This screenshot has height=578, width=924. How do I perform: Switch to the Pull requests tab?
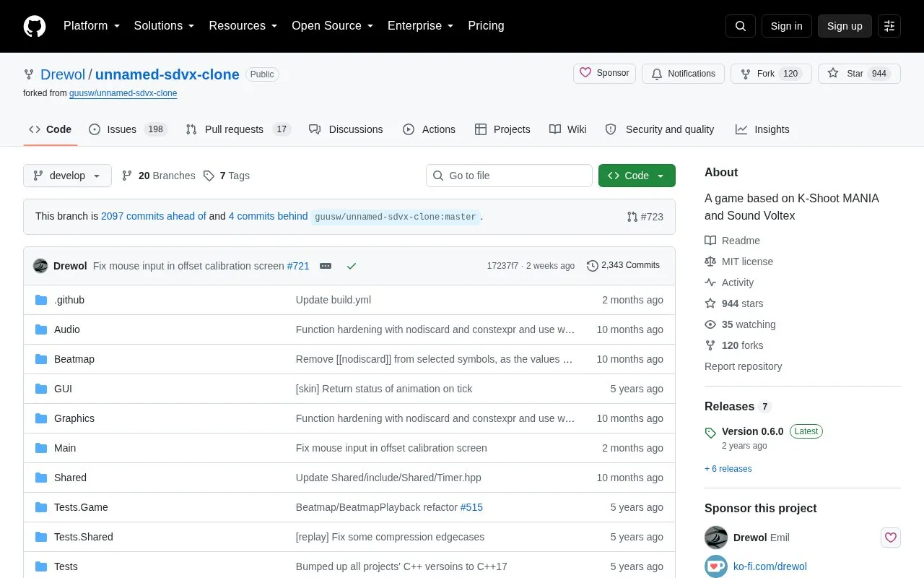[x=237, y=129]
